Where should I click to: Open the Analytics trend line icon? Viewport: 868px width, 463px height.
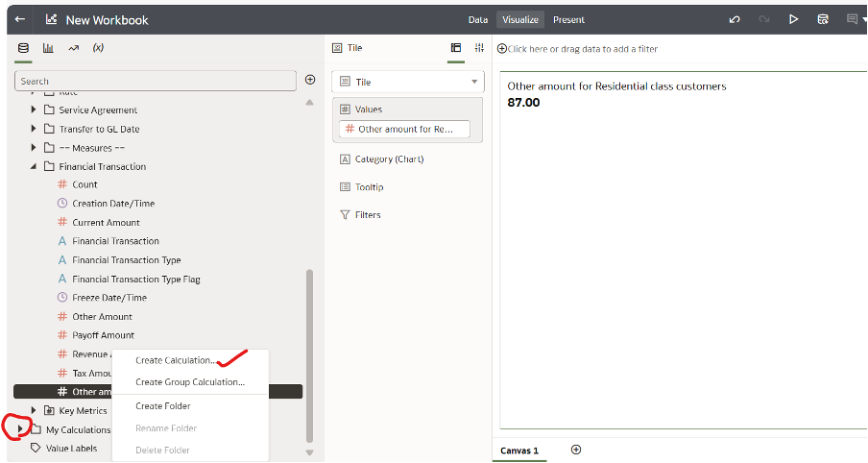point(73,47)
